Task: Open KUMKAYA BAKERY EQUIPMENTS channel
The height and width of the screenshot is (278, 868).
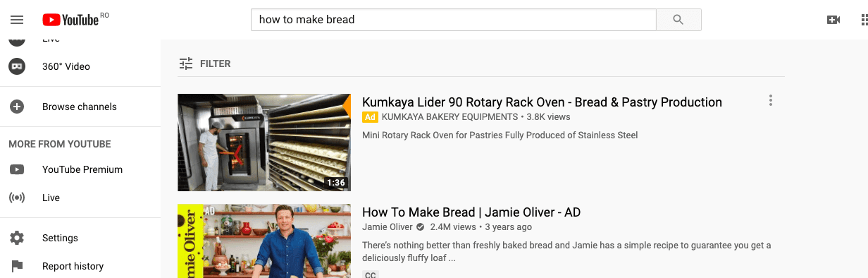Action: point(449,116)
